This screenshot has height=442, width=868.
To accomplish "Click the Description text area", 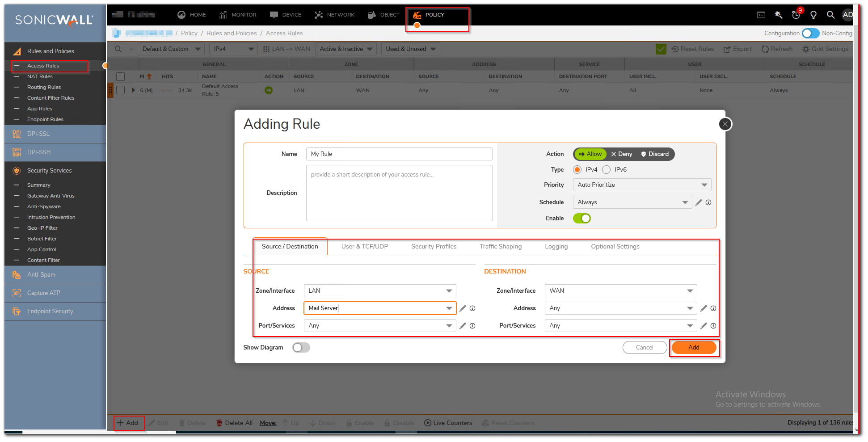I will 399,193.
